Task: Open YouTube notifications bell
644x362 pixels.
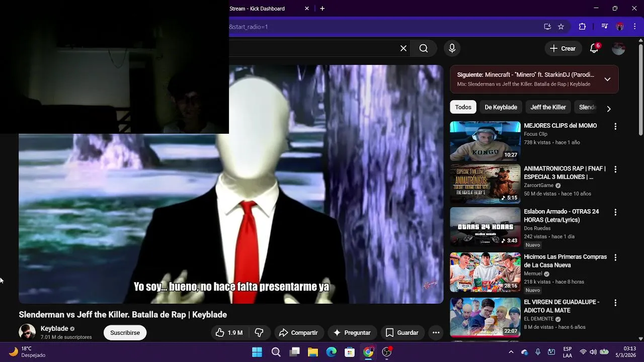Action: (x=594, y=48)
